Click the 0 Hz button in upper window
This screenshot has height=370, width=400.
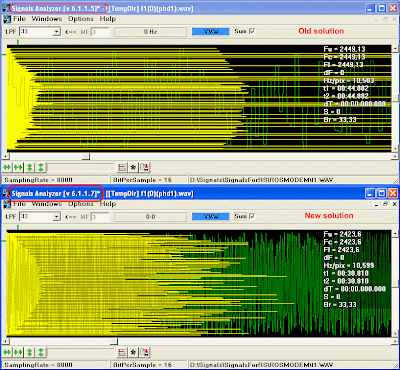pyautogui.click(x=150, y=32)
